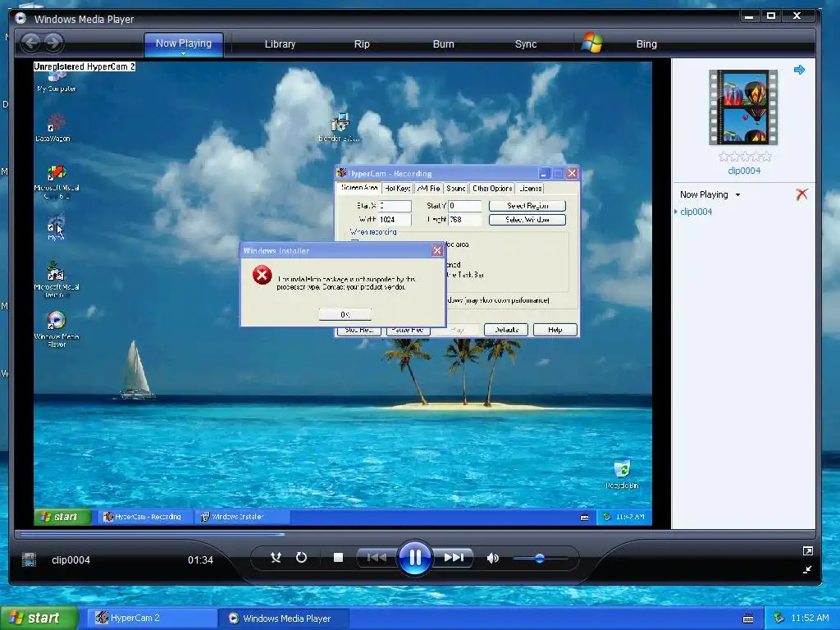Screen dimensions: 840x630
Task: Select clip0004 in the Now Playing list
Action: (x=696, y=212)
